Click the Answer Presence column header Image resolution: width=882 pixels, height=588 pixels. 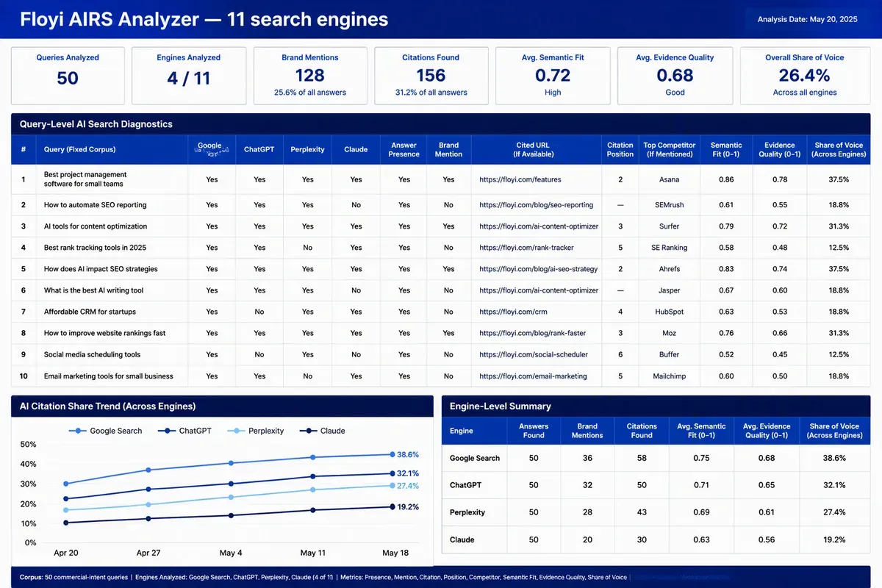404,149
